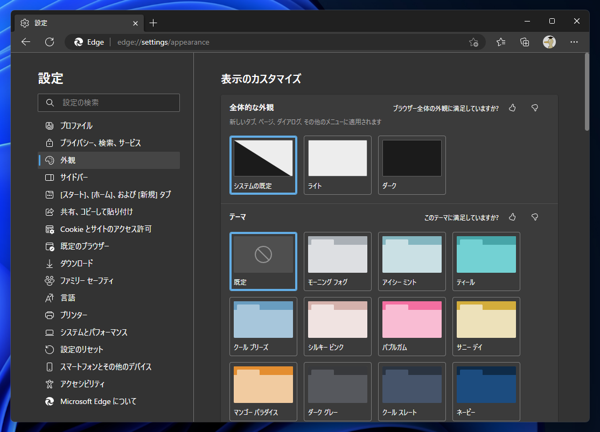Image resolution: width=600 pixels, height=432 pixels.
Task: Open the Settings and more ellipsis menu
Action: 574,42
